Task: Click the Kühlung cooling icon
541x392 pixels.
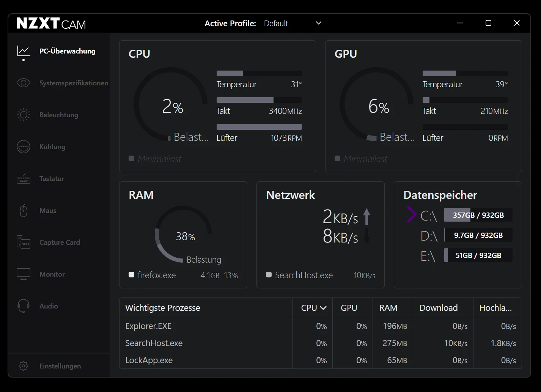Action: 24,147
